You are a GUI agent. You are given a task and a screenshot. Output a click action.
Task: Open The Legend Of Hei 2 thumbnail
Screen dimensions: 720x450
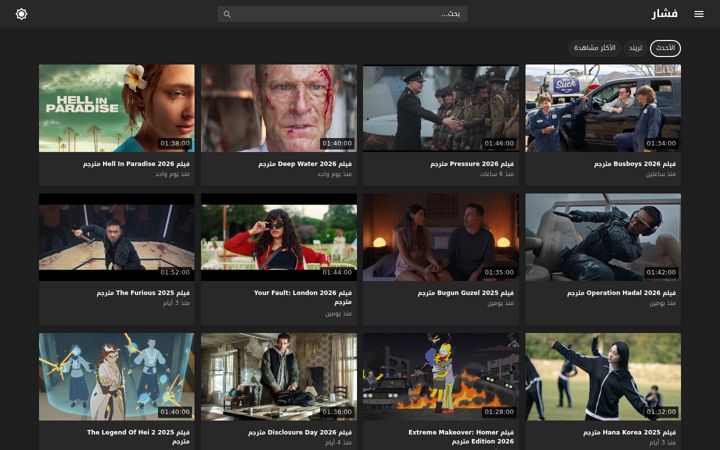pyautogui.click(x=117, y=377)
